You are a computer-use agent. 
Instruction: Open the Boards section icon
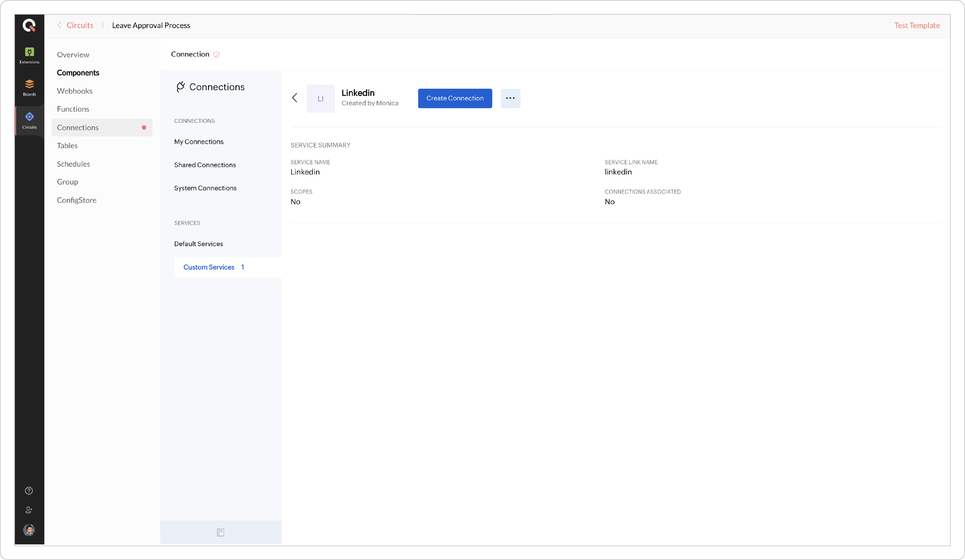click(29, 88)
